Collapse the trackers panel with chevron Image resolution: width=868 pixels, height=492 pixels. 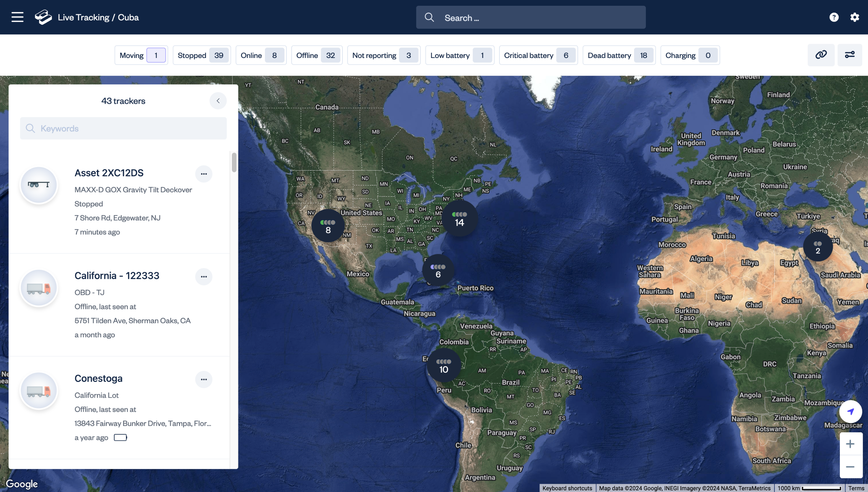coord(218,101)
